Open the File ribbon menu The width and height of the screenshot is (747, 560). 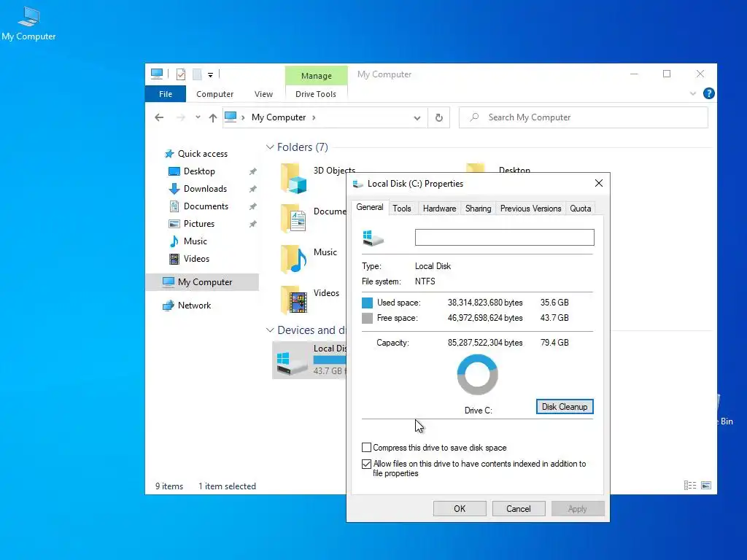tap(166, 94)
